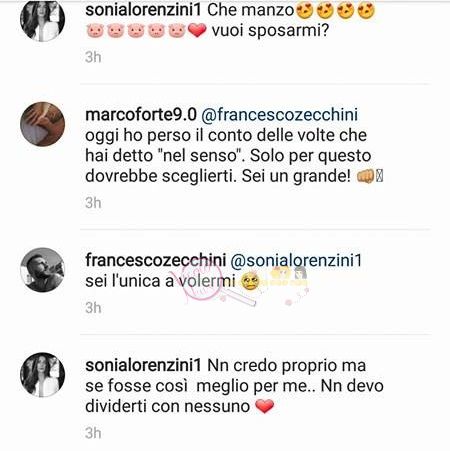This screenshot has width=450, height=451.
Task: Open sonialorenzini1 avatar on last comment
Action: [x=43, y=375]
